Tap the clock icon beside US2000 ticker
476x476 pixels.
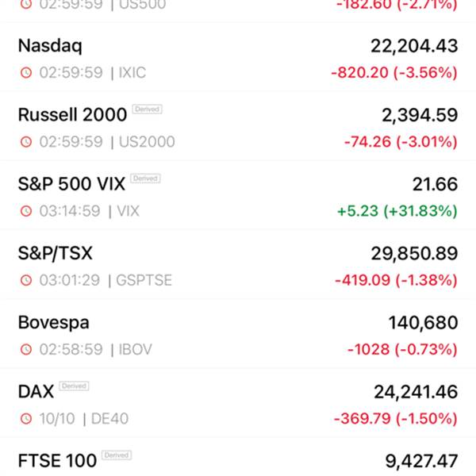26,142
